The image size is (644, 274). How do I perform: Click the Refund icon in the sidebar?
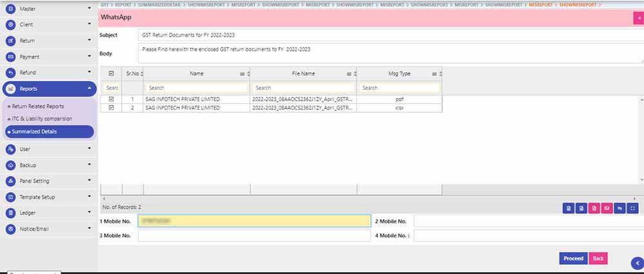[x=10, y=73]
